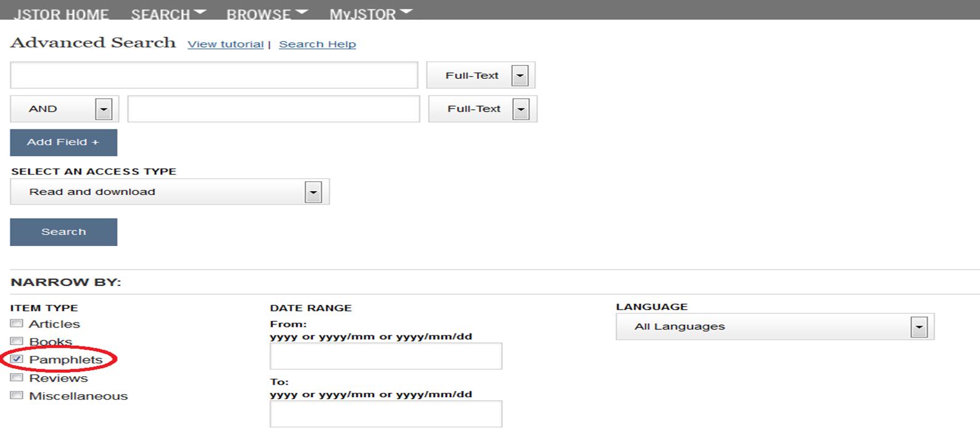
Task: Open second Full-Text field dropdown
Action: (483, 109)
